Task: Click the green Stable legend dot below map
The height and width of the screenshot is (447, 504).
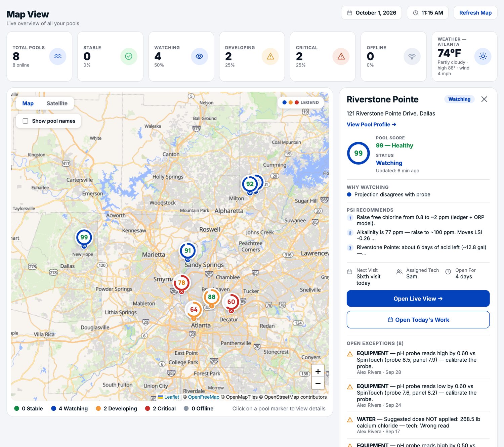Action: click(x=16, y=408)
